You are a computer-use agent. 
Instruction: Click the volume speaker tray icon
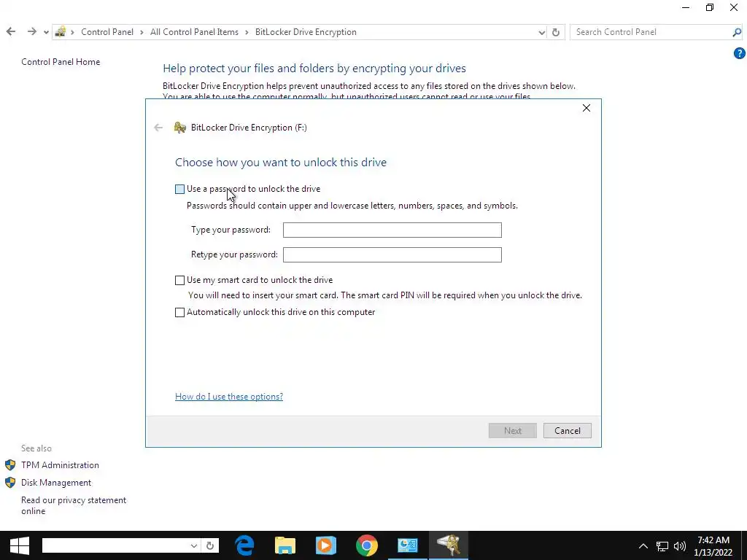point(680,545)
